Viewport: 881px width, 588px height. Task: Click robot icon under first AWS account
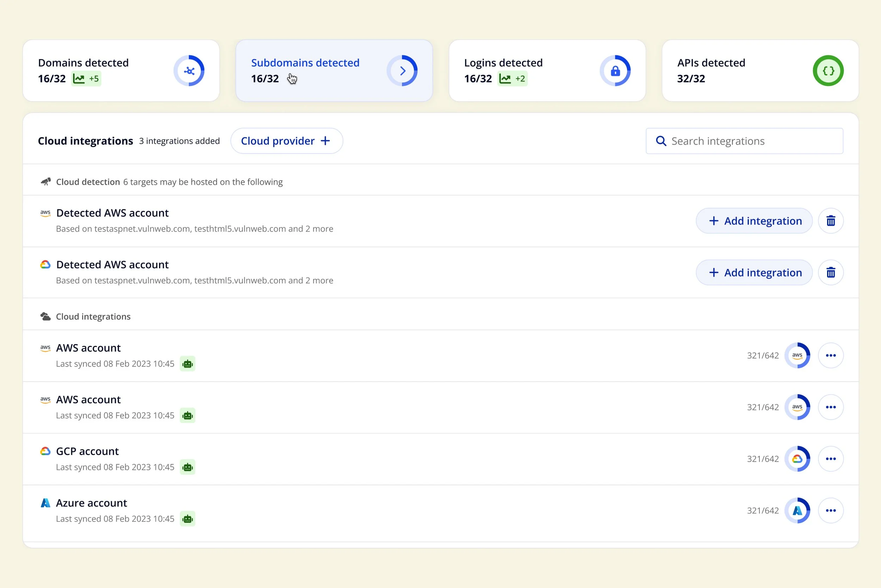(187, 364)
